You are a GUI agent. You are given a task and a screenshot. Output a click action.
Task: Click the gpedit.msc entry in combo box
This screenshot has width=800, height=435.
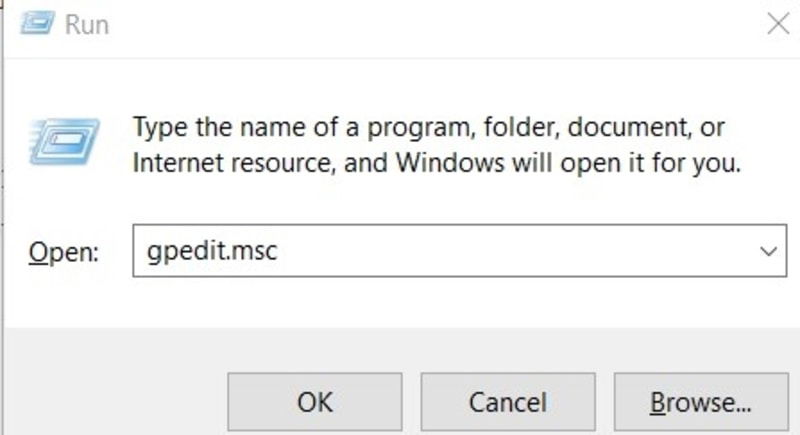pyautogui.click(x=212, y=251)
